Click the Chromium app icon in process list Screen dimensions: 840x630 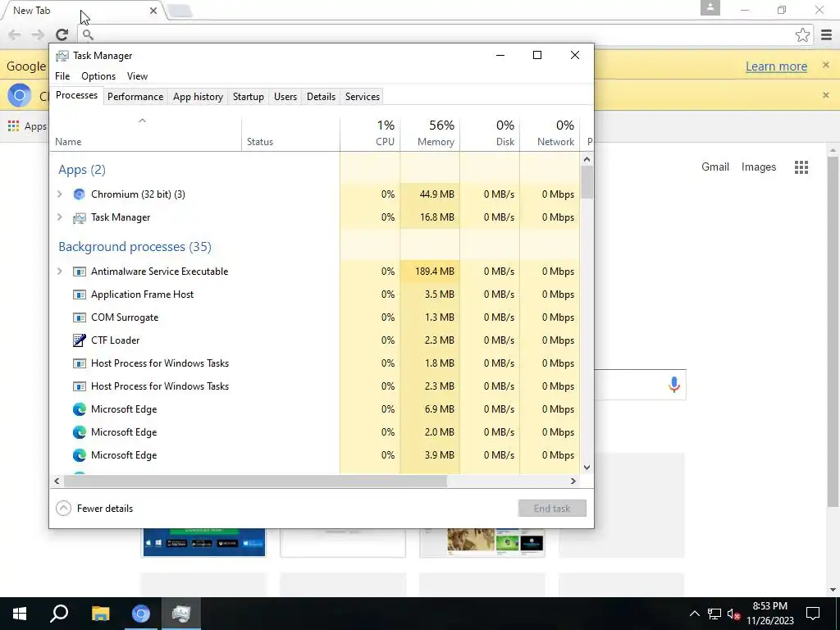click(80, 194)
